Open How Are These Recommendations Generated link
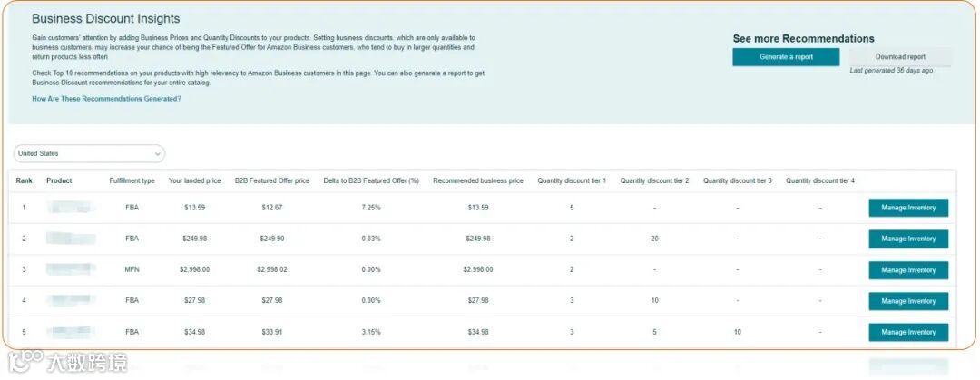 (x=107, y=99)
